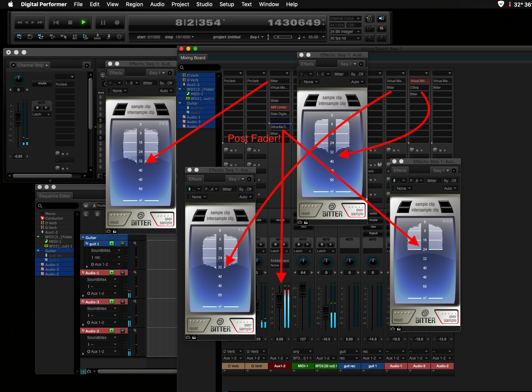Screen dimensions: 532x392
Task: Open the Region menu
Action: [134, 4]
